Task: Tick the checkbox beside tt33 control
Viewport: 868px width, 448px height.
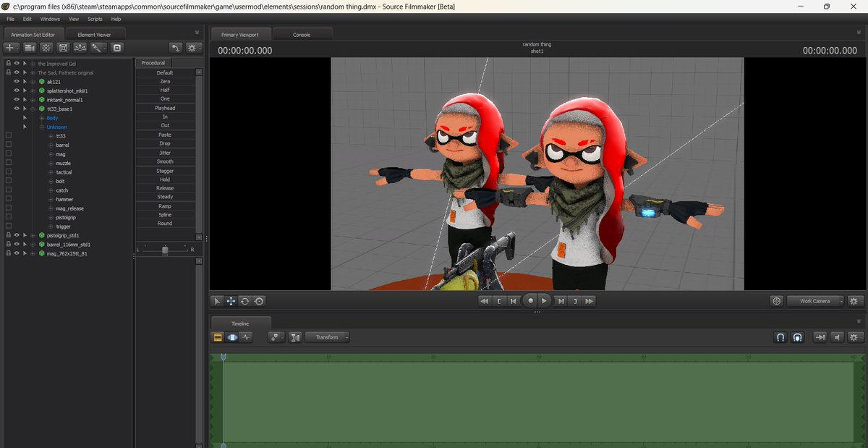Action: click(x=8, y=136)
